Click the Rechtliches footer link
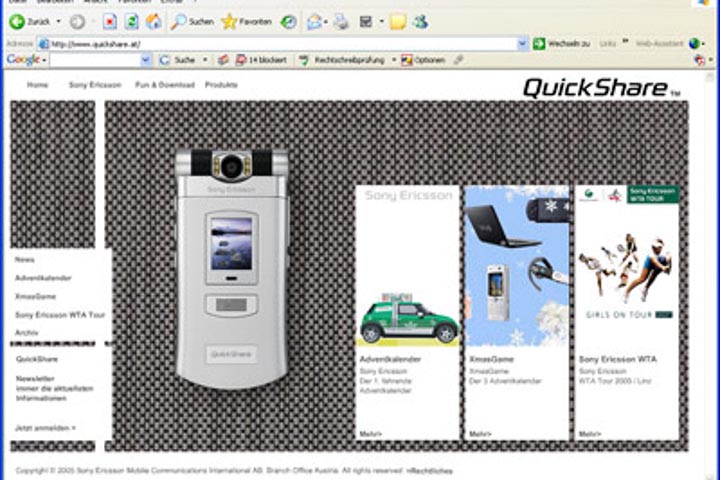720x480 pixels. 429,471
